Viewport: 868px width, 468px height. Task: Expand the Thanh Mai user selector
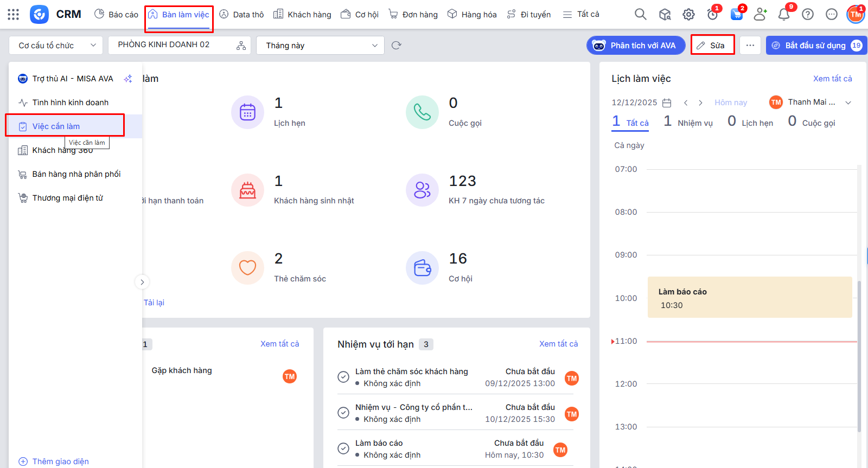[848, 102]
